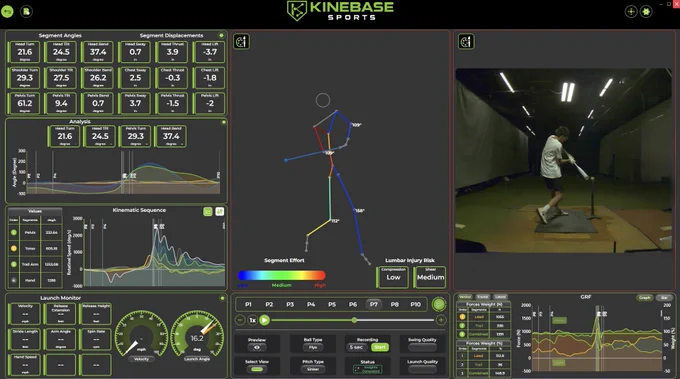Open Analysis Pelvis Turn 29.3 selector
Viewport: 680px width, 379px height.
(136, 136)
